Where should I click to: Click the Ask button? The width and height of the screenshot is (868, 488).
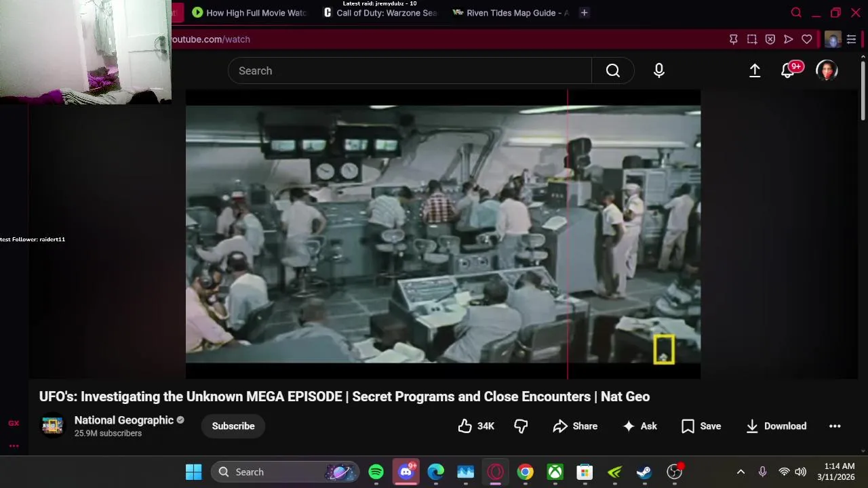(x=639, y=426)
